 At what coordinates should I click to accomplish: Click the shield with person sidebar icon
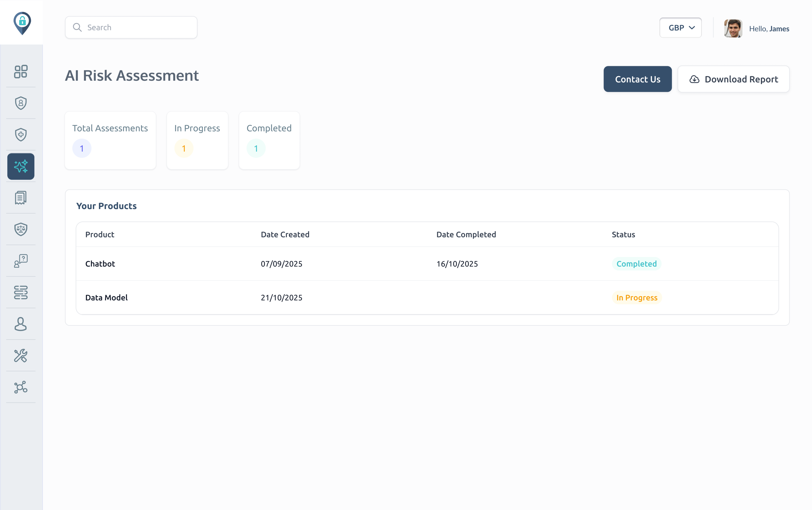click(x=21, y=103)
